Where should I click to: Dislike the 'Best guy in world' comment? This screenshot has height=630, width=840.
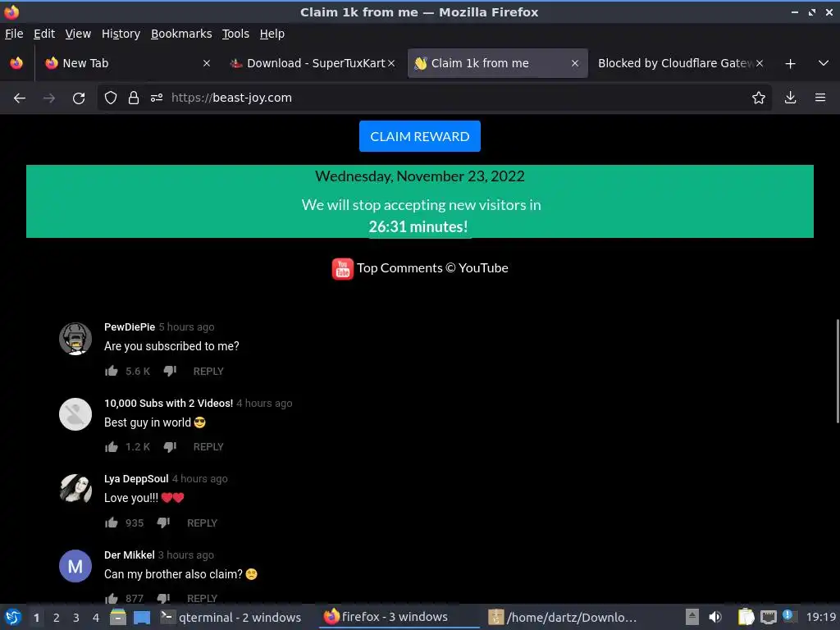click(170, 447)
